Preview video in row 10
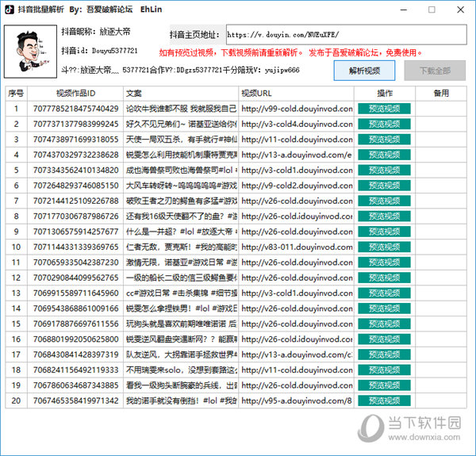 tap(384, 247)
